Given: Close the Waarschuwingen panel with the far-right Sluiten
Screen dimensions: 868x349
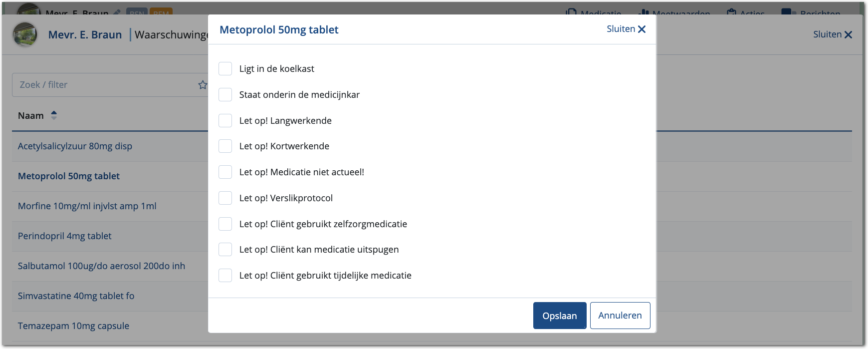Looking at the screenshot, I should coord(832,34).
